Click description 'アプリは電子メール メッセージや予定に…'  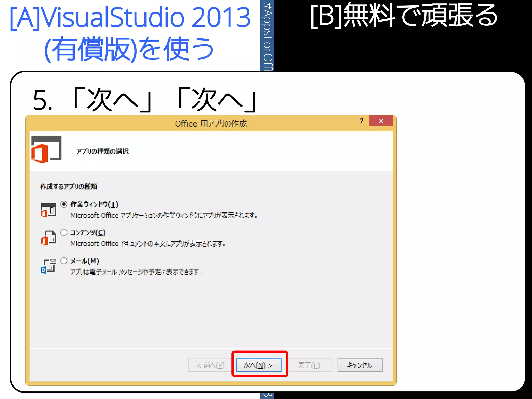(136, 272)
